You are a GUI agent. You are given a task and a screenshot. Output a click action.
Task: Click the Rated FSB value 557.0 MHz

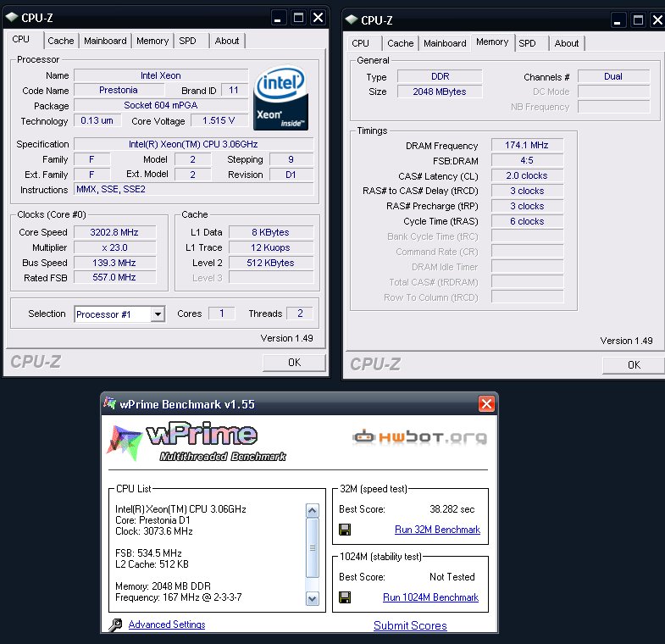pos(115,277)
